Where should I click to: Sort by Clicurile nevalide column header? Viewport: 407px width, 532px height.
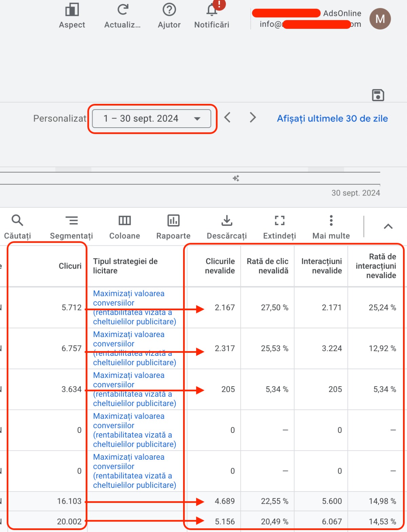pos(220,266)
